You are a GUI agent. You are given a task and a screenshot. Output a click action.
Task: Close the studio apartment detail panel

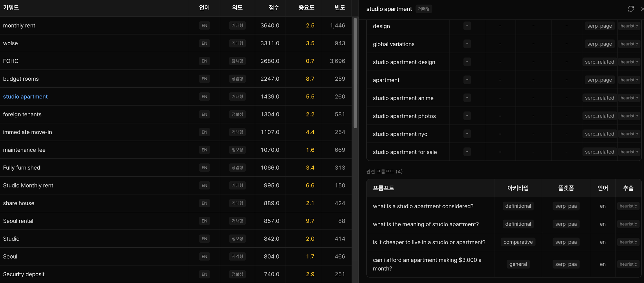pyautogui.click(x=642, y=9)
